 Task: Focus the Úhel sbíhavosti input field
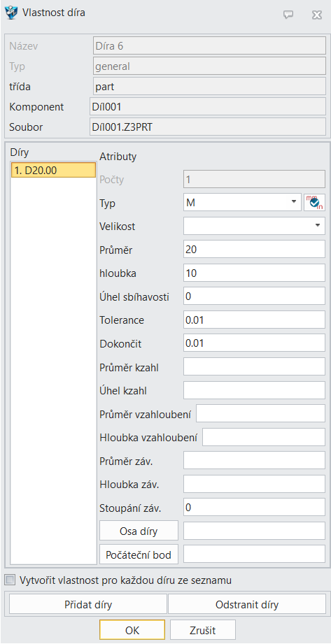[x=254, y=296]
